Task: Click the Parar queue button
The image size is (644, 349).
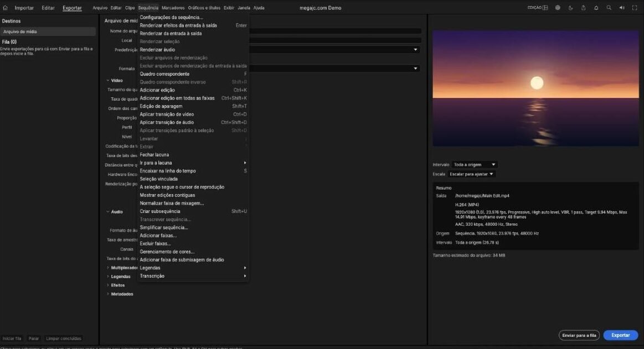Action: click(x=34, y=338)
